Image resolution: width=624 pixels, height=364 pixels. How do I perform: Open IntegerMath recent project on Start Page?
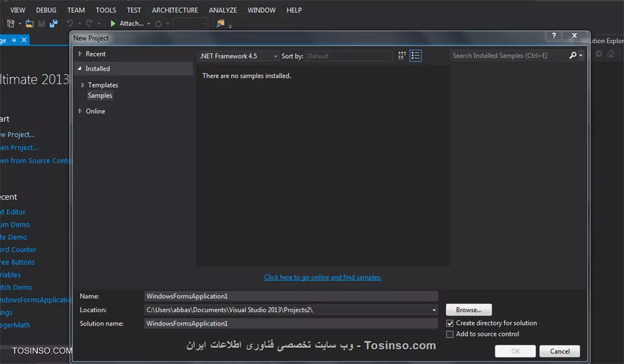[x=15, y=325]
